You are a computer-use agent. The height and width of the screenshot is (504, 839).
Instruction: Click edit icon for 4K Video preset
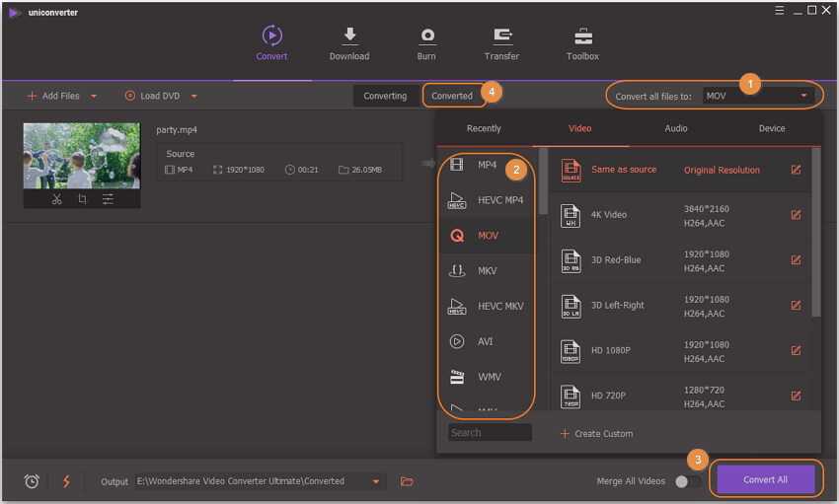tap(796, 215)
